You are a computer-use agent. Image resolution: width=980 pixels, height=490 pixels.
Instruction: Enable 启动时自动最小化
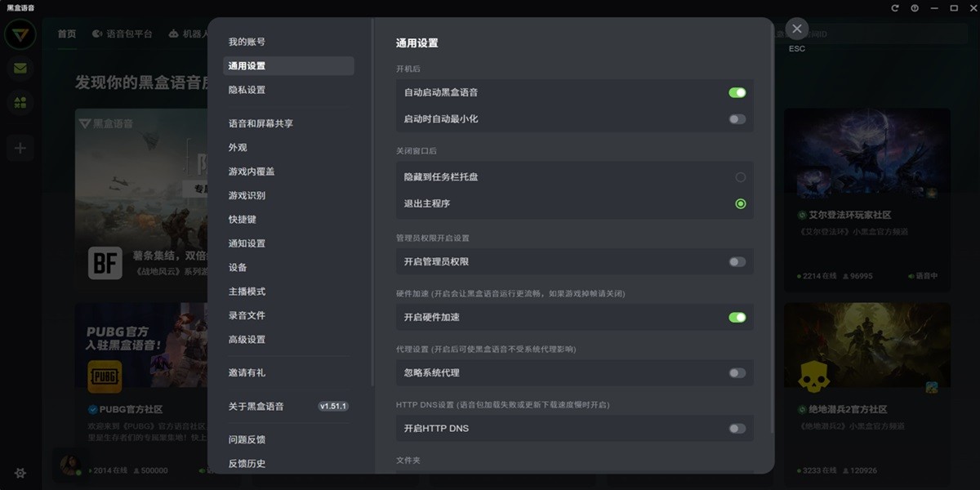[x=737, y=119]
